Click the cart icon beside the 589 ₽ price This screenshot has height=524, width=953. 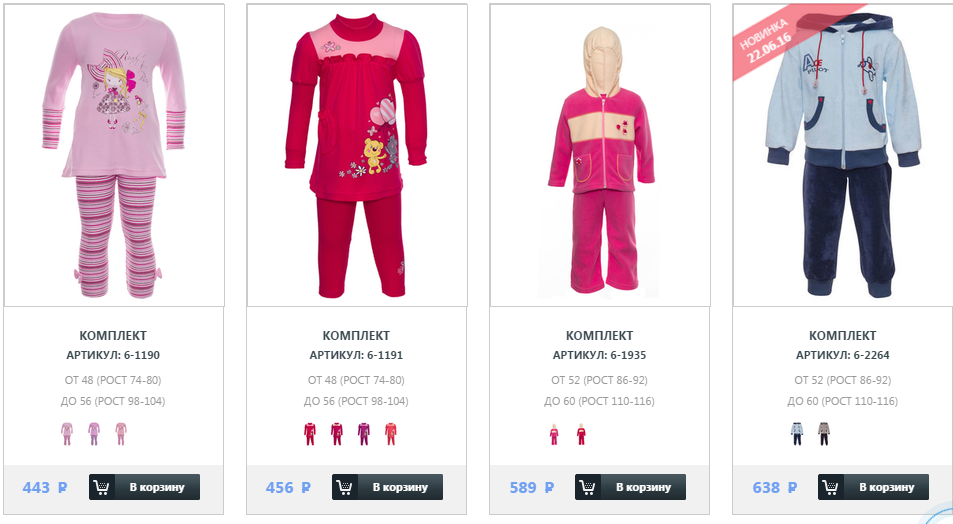[x=588, y=487]
